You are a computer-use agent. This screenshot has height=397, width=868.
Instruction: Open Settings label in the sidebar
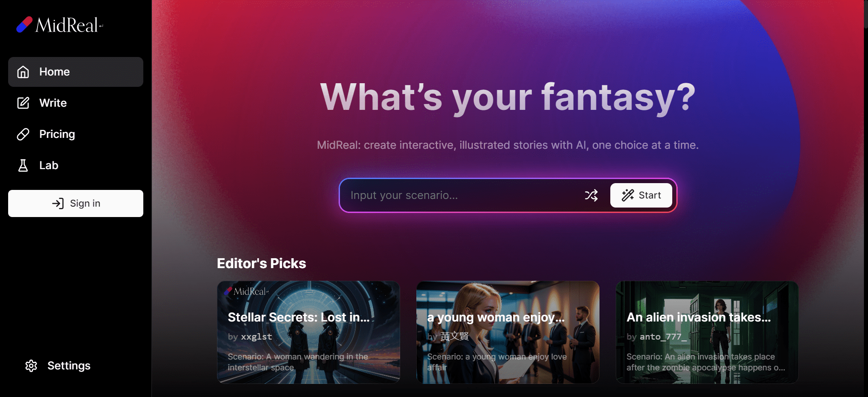[69, 366]
